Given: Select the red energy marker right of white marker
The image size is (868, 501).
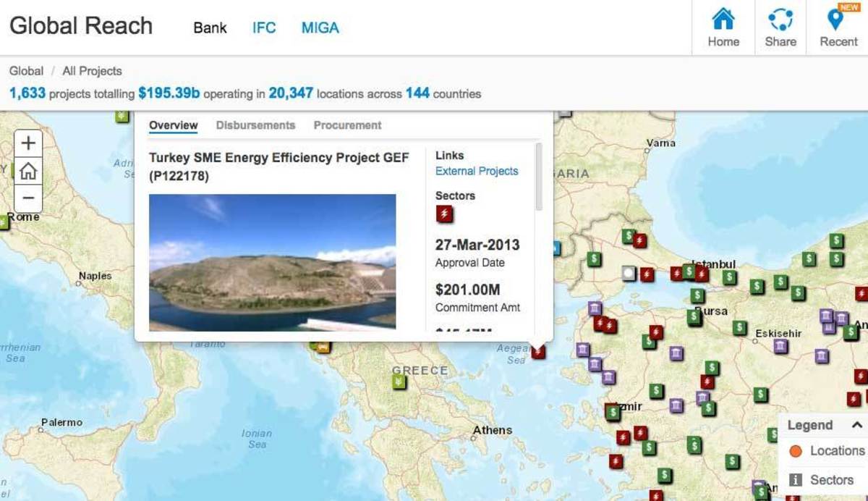Looking at the screenshot, I should (647, 274).
